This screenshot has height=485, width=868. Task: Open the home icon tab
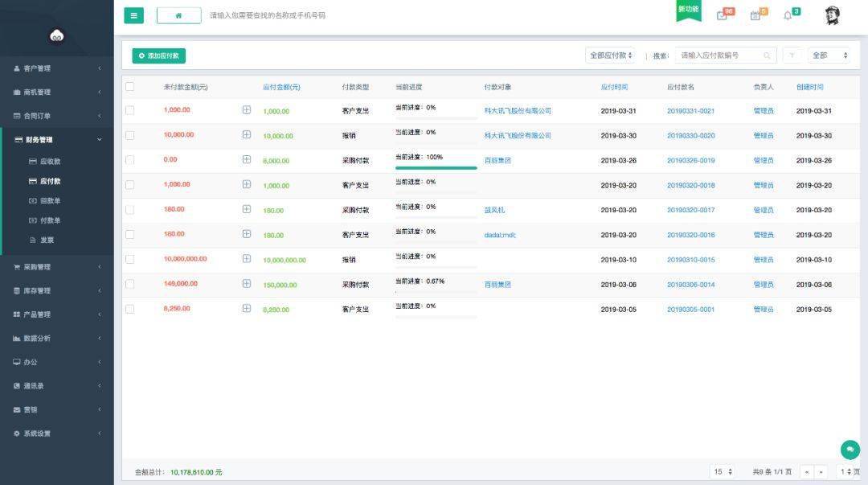pyautogui.click(x=178, y=15)
